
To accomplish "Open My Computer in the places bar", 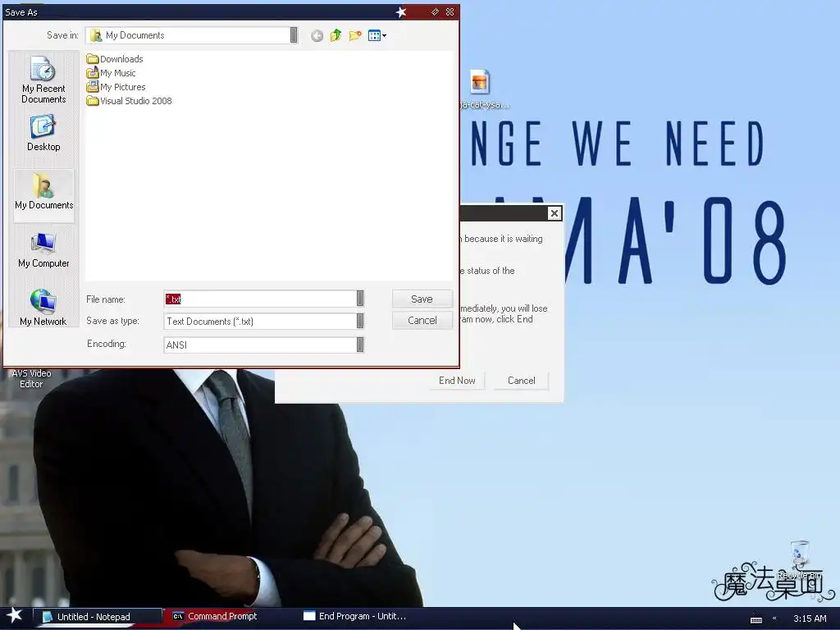I will coord(43,249).
